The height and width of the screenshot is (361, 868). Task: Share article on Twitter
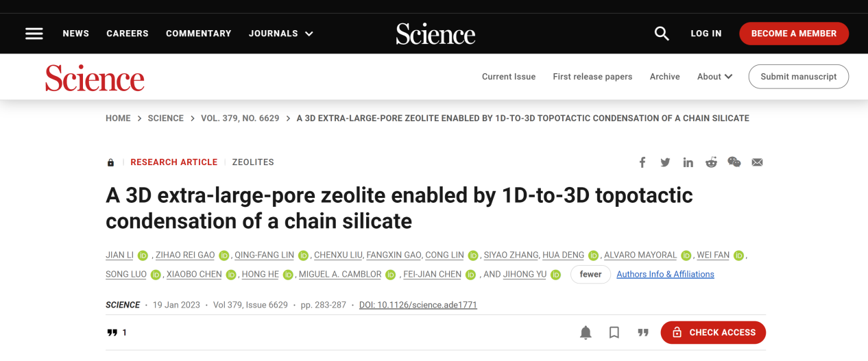click(x=665, y=162)
